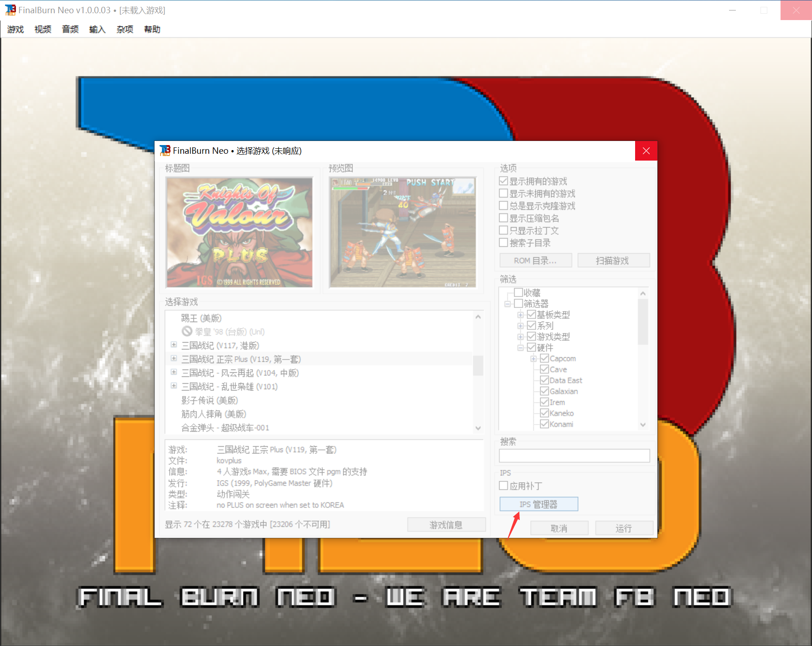The width and height of the screenshot is (812, 646).
Task: Select 合金弹头 - 超级战车-001
Action: coord(225,427)
